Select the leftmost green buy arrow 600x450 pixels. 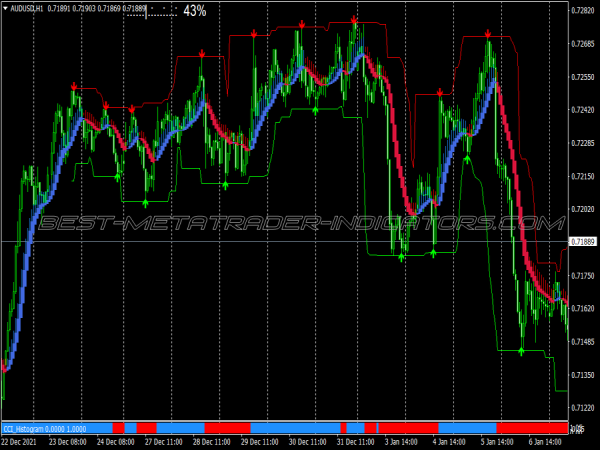click(x=117, y=176)
